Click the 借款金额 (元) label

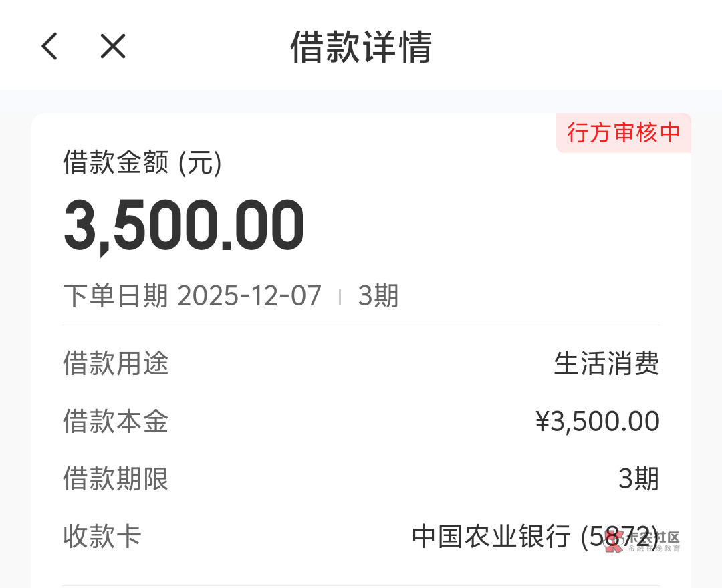coord(142,162)
